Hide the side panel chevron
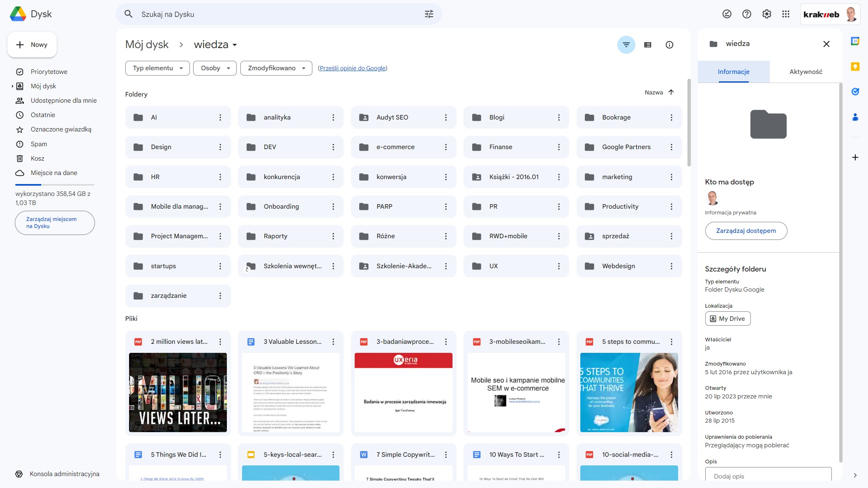 855,475
